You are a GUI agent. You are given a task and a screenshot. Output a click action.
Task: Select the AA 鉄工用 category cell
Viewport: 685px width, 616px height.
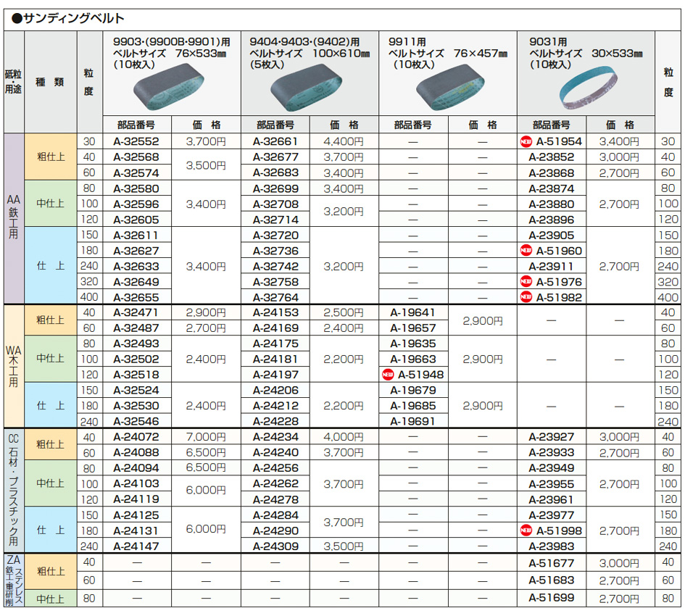click(x=14, y=220)
